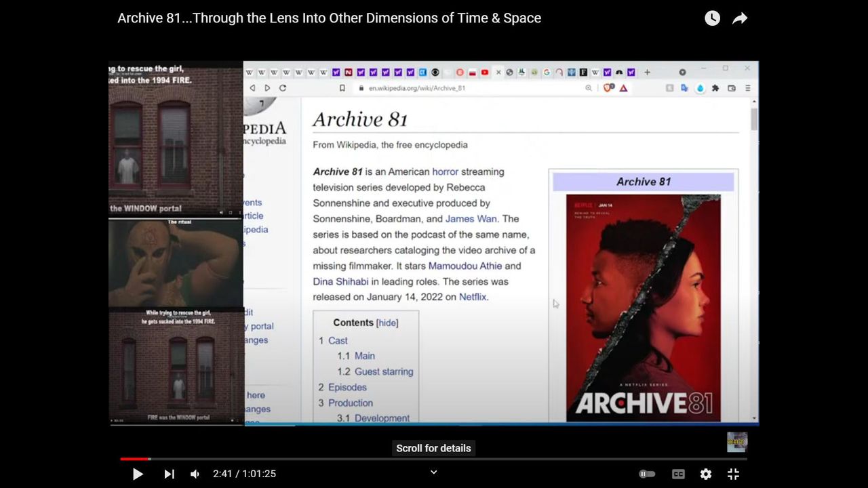Open the channel watermark thumbnail
This screenshot has width=868, height=488.
pos(737,442)
